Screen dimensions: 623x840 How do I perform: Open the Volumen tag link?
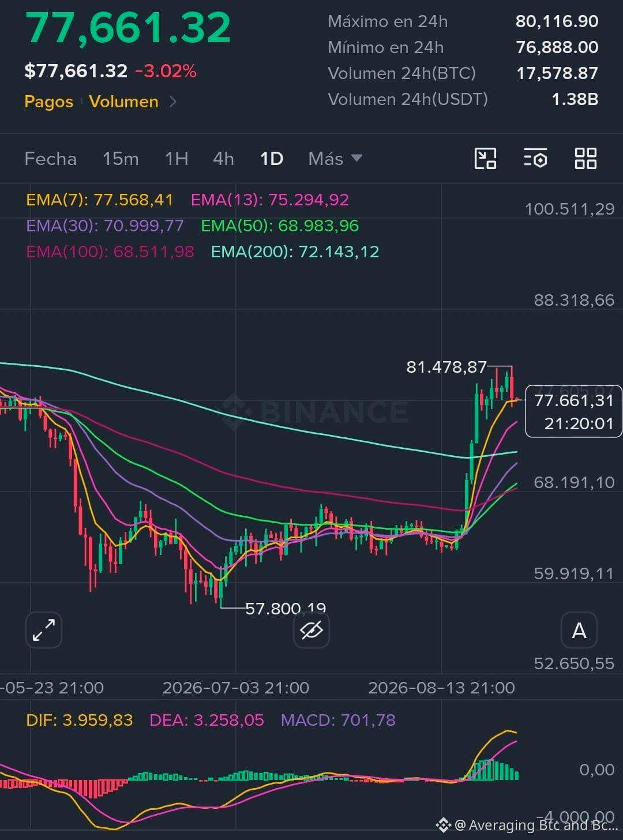[x=123, y=102]
